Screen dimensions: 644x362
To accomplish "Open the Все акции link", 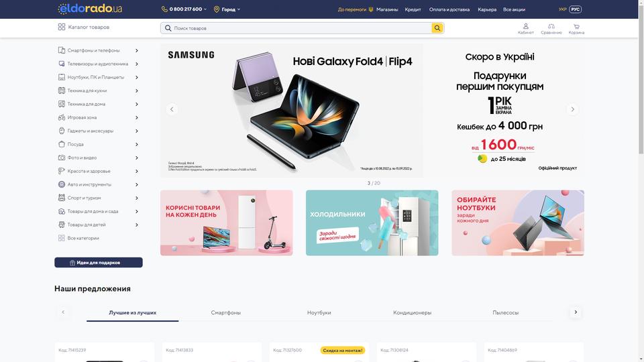I will 515,9.
